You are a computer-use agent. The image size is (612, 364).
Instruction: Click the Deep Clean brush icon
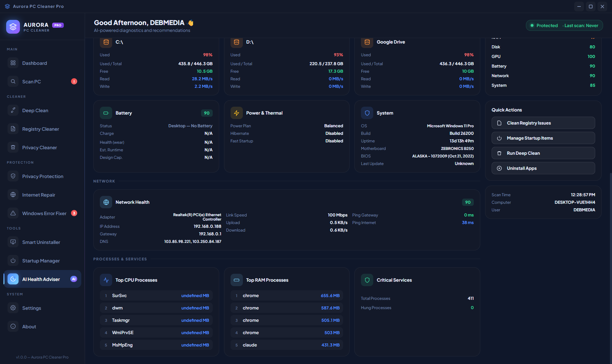(x=13, y=110)
